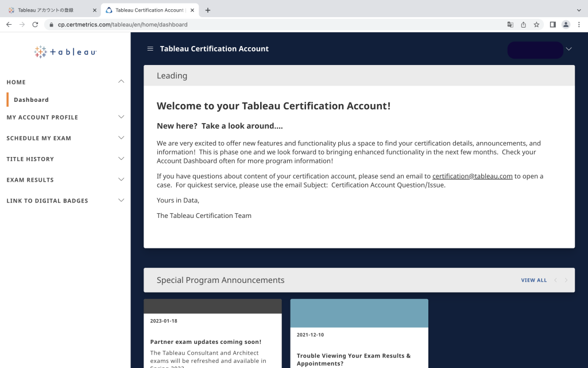The image size is (588, 368).
Task: Click VIEW ALL for program announcements
Action: tap(533, 280)
